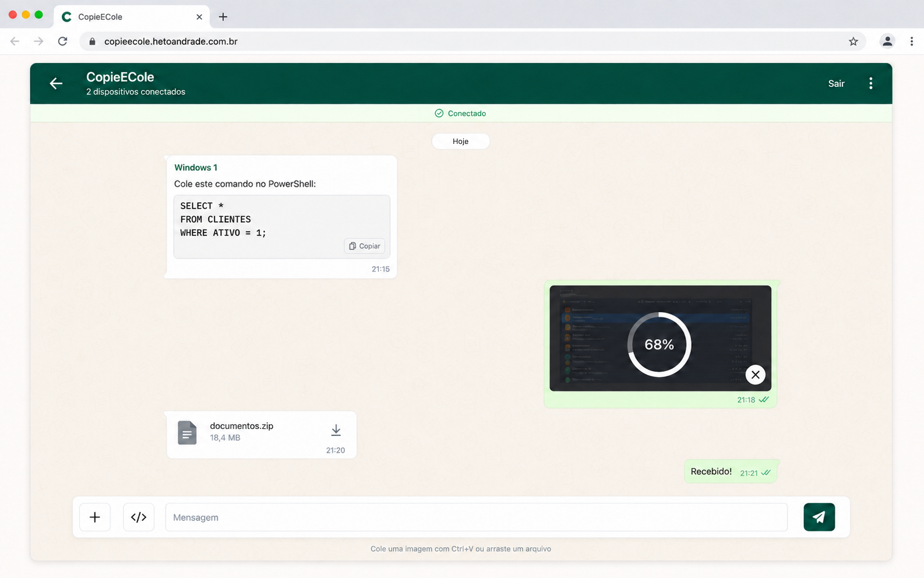Copy the SQL command with Copiar
This screenshot has height=578, width=924.
coord(364,246)
